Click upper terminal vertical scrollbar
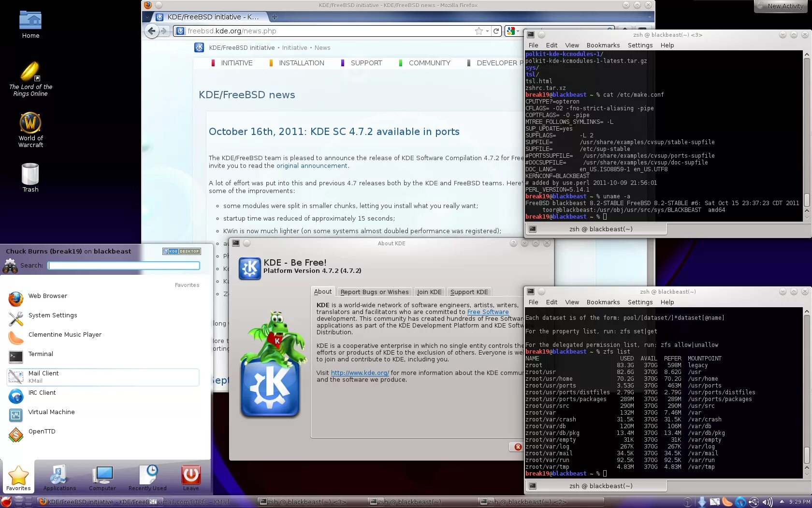 pos(807,136)
